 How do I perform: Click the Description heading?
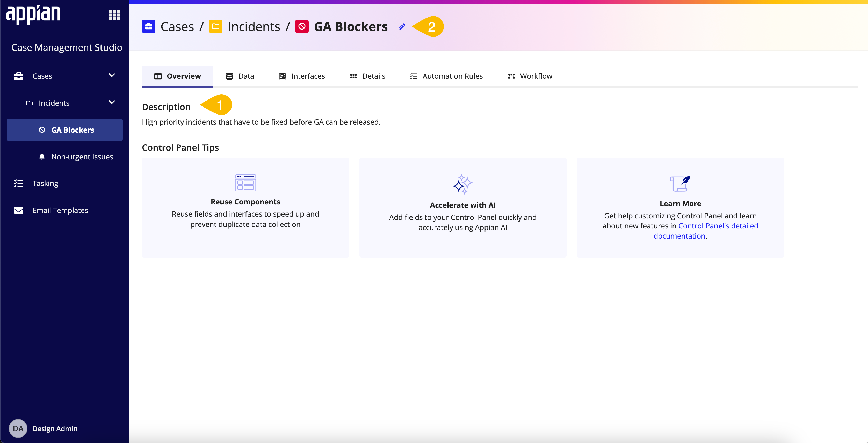tap(166, 107)
